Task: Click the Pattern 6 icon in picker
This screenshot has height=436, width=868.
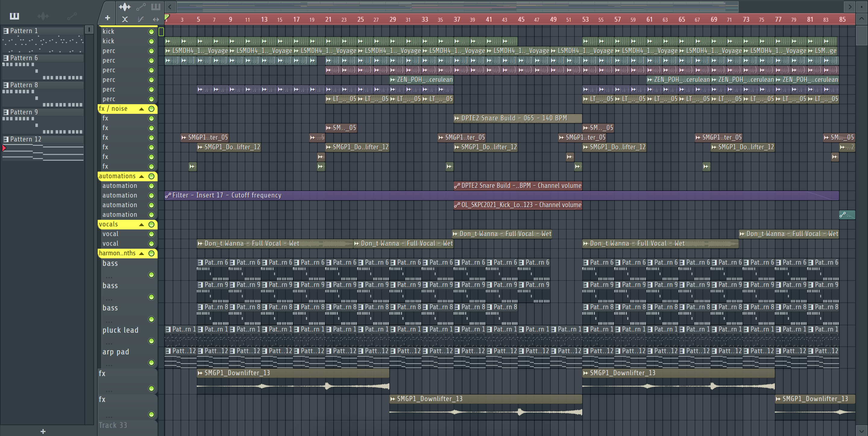Action: tap(6, 58)
